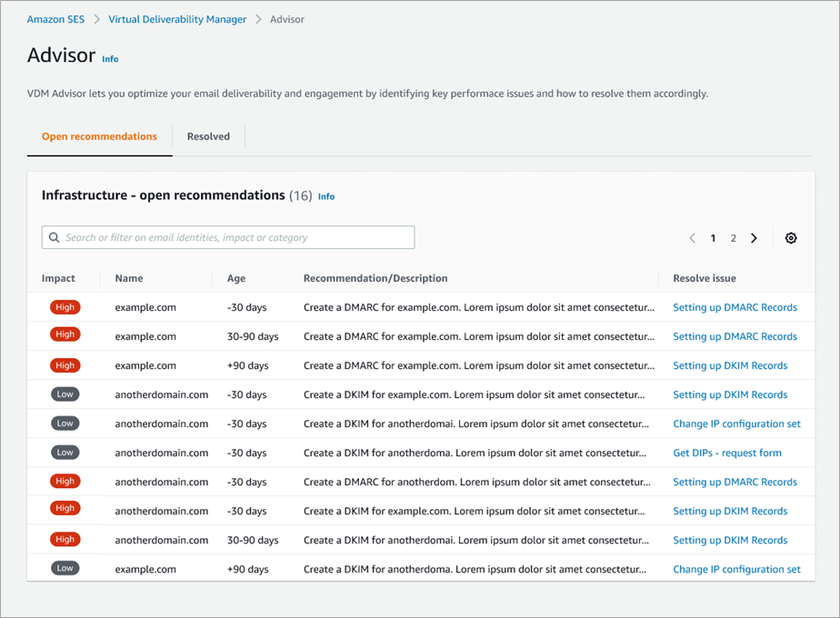Click the +90 days age in the DMARC example.com row
Viewport: 840px width, 618px height.
click(247, 365)
